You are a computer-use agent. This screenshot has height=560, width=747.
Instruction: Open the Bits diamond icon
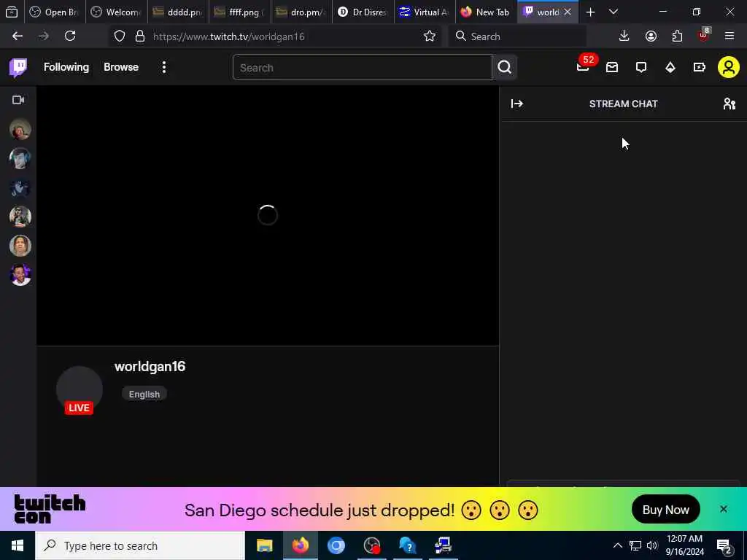point(670,67)
